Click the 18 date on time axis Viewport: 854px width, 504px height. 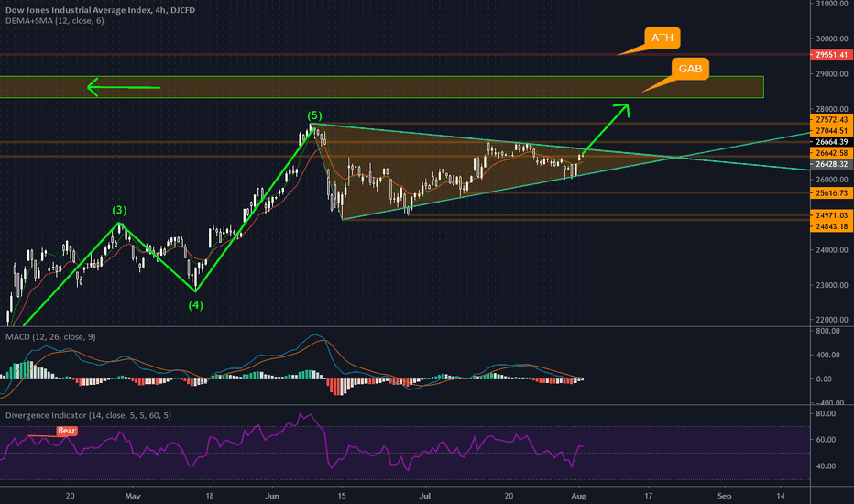pyautogui.click(x=210, y=496)
